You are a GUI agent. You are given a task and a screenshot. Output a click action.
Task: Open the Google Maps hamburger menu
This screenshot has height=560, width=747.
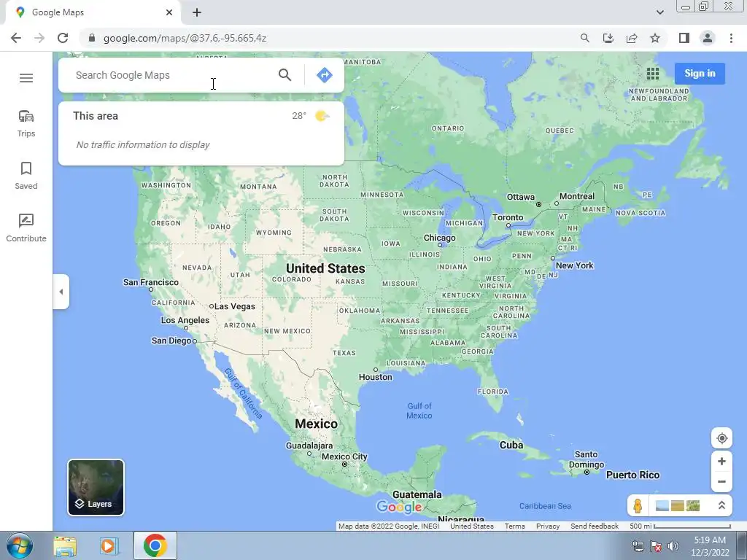coord(26,77)
